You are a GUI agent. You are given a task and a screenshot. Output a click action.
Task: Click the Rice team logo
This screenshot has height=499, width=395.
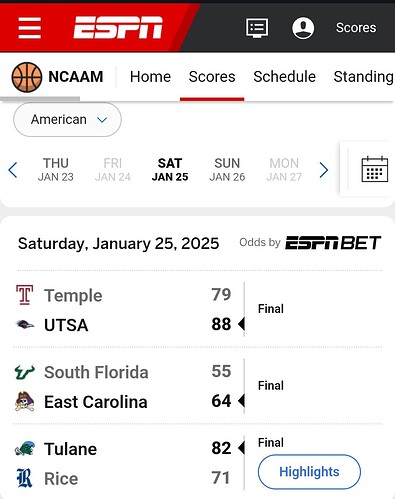pyautogui.click(x=24, y=478)
